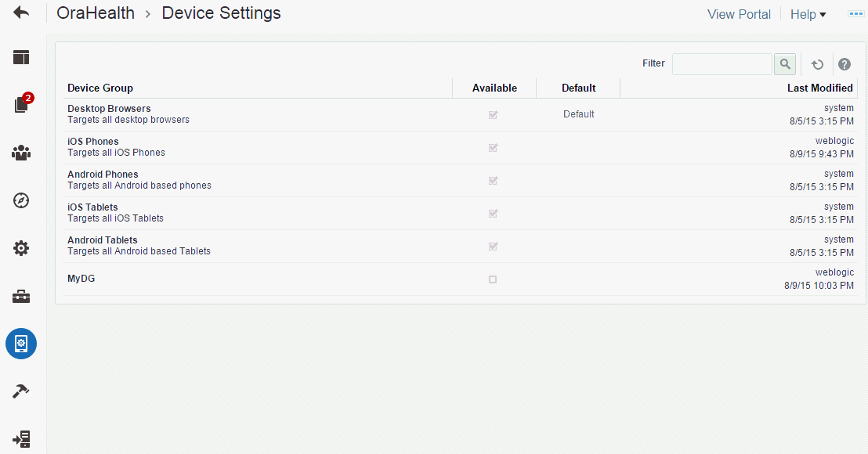The height and width of the screenshot is (454, 868).
Task: Click the Filter text field
Action: pos(722,64)
